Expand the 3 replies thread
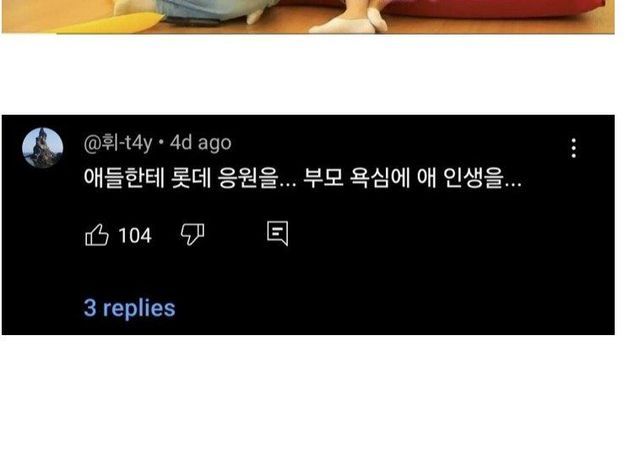640x449 pixels. [129, 309]
